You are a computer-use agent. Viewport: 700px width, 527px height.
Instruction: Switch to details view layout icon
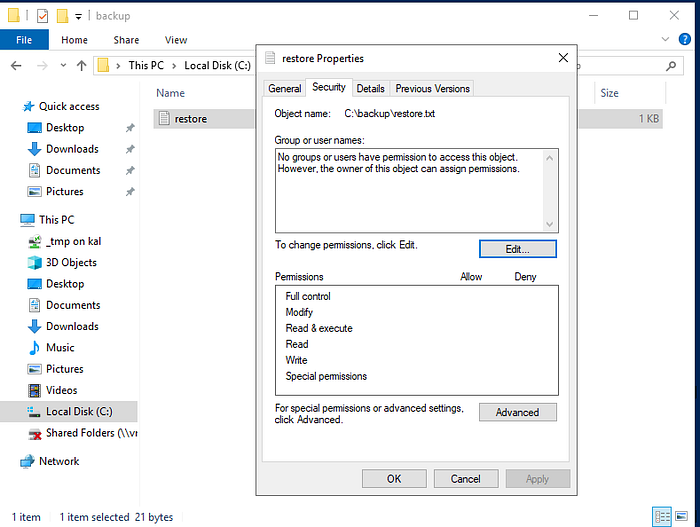tap(662, 517)
